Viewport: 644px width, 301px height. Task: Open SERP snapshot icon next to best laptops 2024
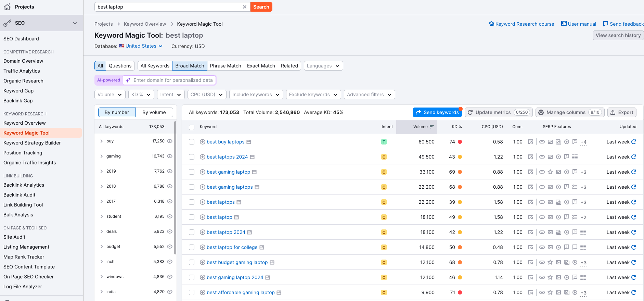(252, 157)
